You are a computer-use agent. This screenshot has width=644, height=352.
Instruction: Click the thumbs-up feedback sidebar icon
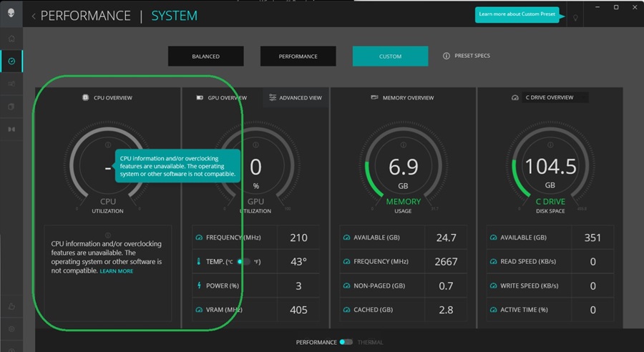point(11,306)
